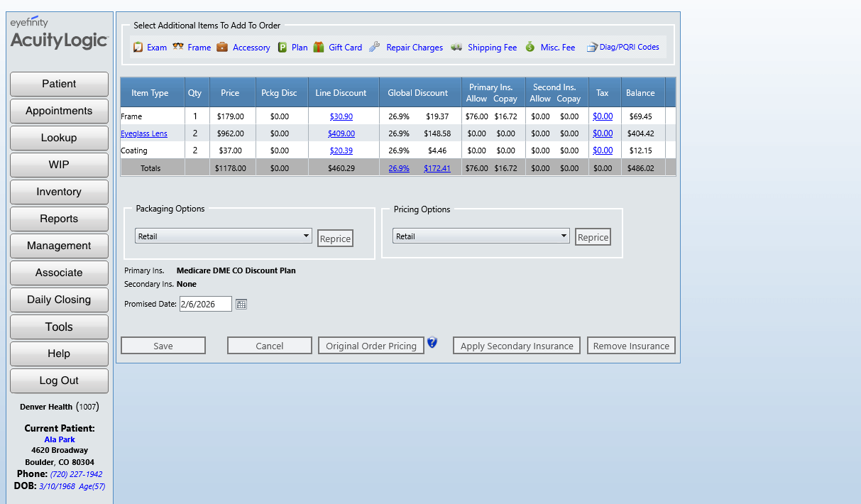
Task: Open the Eyeglass Lens item link
Action: [x=144, y=133]
